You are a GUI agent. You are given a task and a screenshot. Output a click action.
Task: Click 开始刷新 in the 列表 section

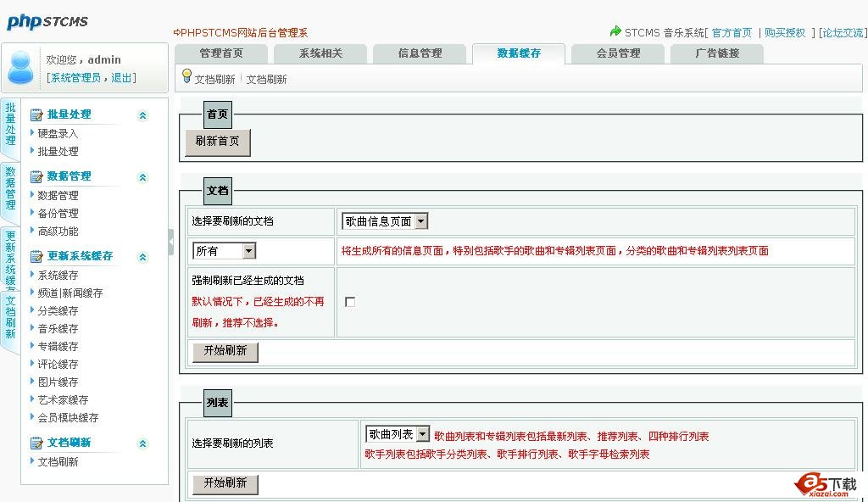(225, 483)
